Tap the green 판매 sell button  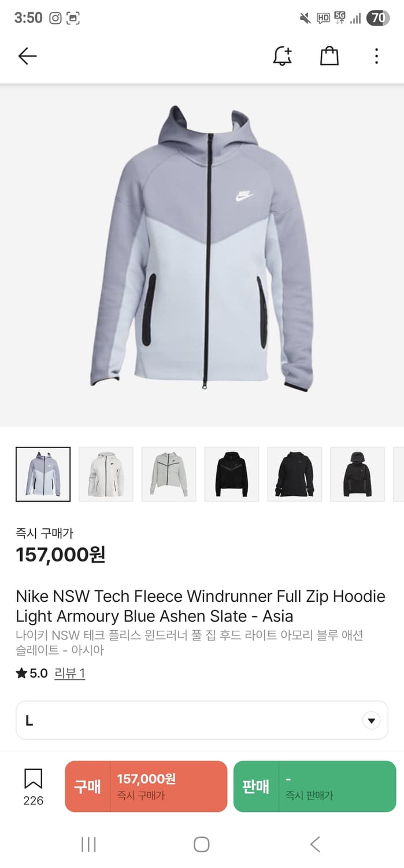315,786
